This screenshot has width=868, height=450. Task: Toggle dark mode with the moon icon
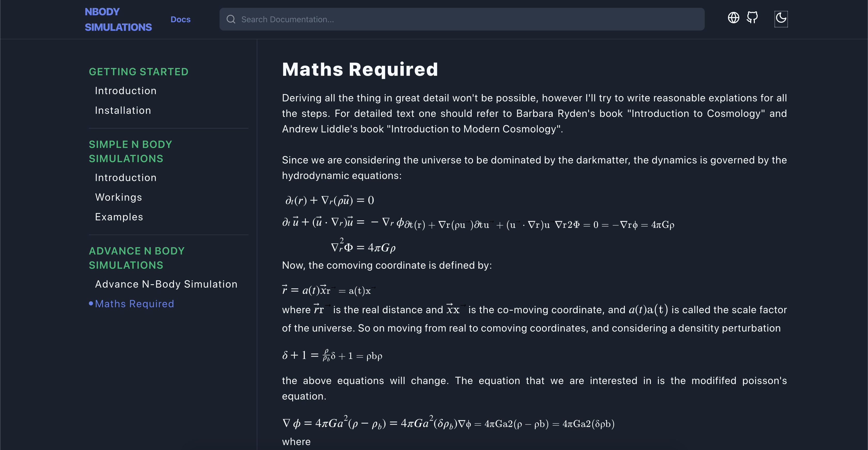[x=781, y=19]
